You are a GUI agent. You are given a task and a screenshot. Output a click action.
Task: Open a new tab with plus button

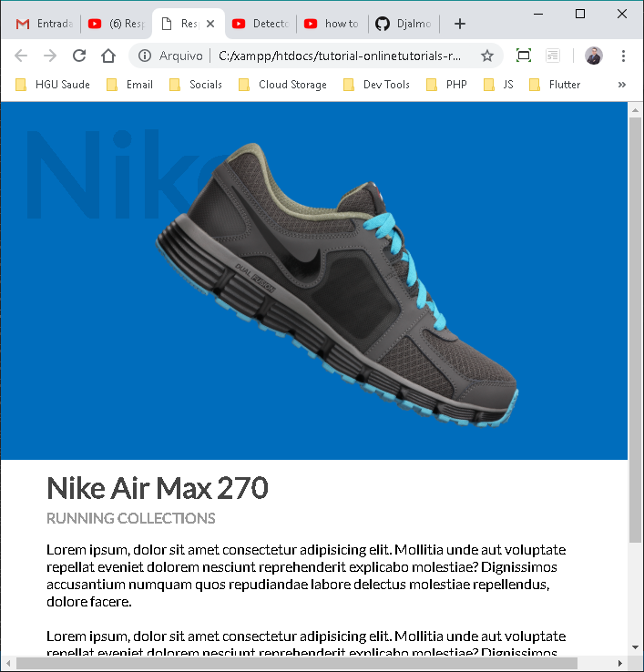(x=460, y=24)
